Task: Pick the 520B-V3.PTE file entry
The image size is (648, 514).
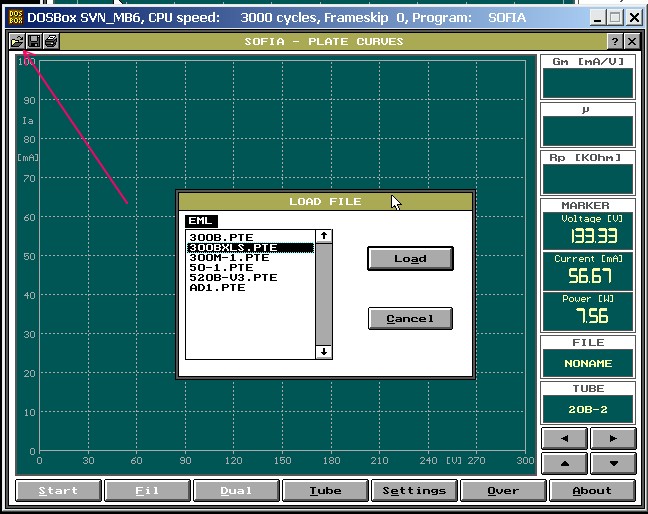Action: coord(233,277)
